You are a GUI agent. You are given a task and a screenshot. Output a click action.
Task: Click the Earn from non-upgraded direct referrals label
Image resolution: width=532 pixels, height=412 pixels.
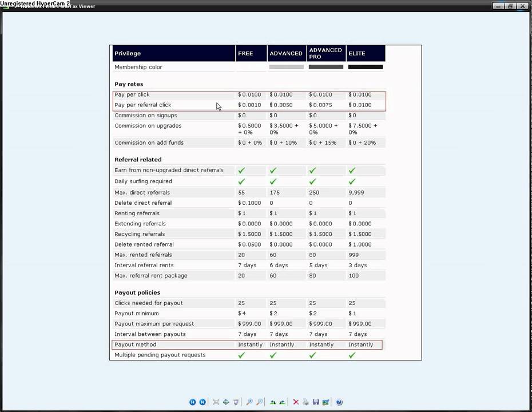click(169, 170)
